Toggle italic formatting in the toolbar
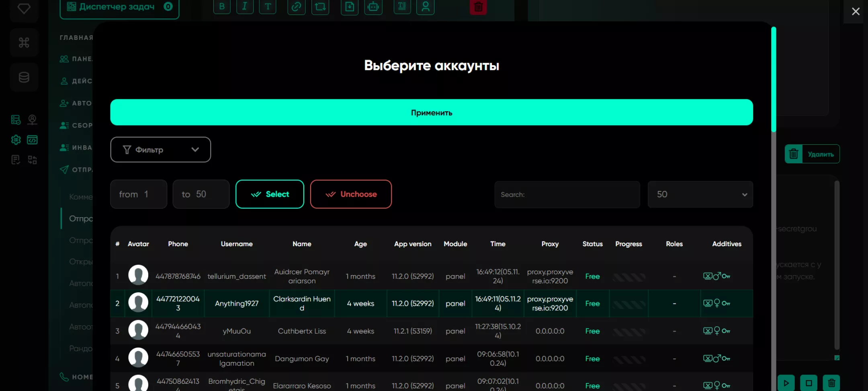The width and height of the screenshot is (868, 391). (x=245, y=6)
